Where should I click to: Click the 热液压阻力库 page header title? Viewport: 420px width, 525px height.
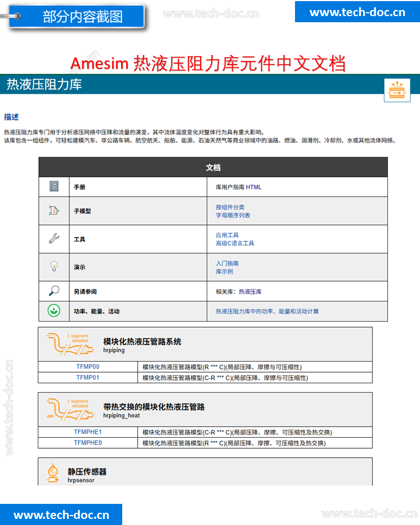click(44, 84)
